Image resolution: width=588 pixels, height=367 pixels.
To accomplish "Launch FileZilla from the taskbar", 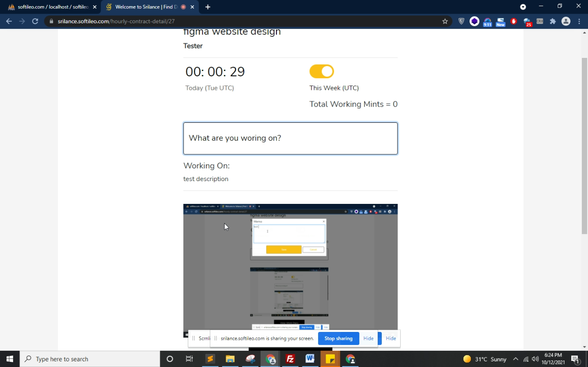I will (x=290, y=359).
